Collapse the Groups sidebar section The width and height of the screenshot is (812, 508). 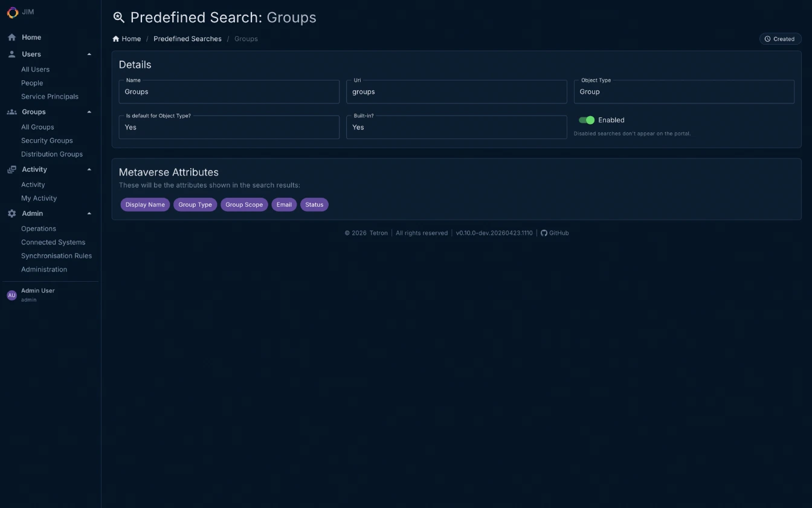pyautogui.click(x=89, y=111)
